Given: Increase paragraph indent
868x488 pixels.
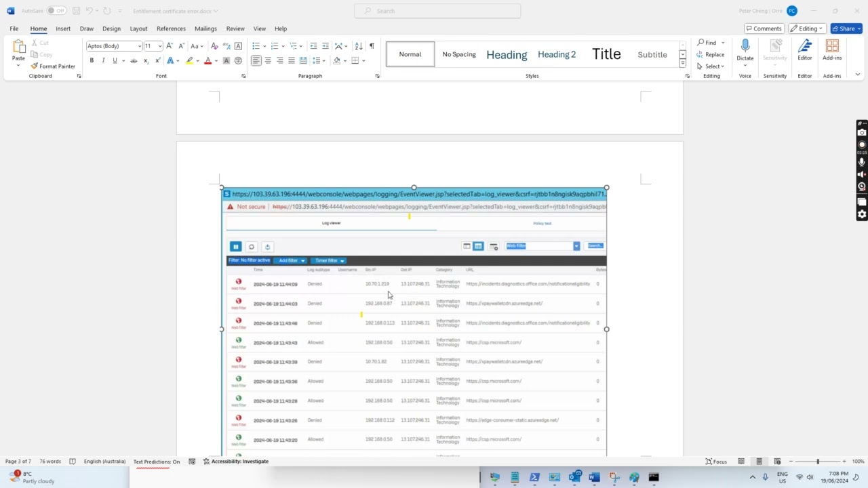Looking at the screenshot, I should (325, 46).
